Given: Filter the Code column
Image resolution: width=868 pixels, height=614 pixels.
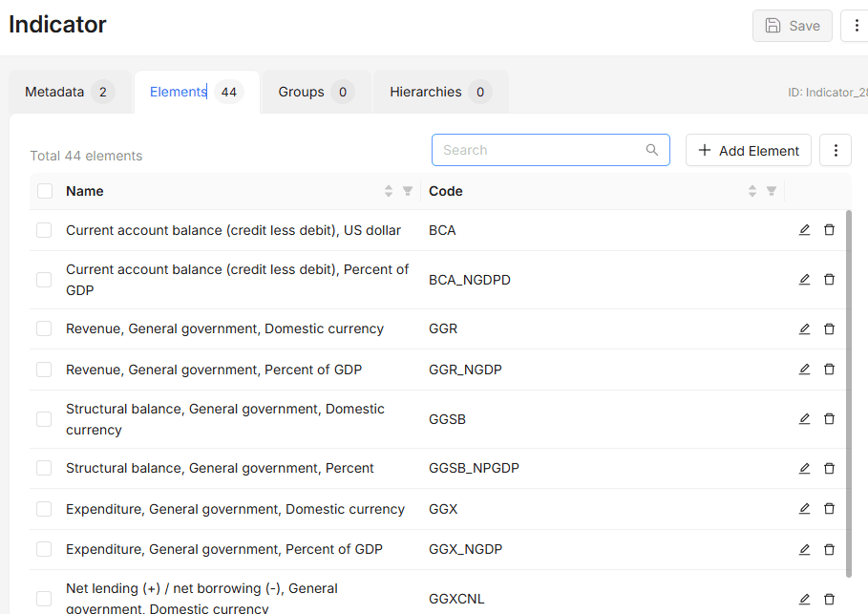Looking at the screenshot, I should tap(772, 191).
